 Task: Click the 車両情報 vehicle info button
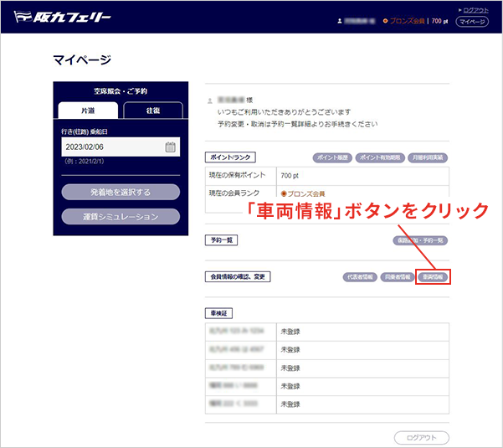coord(433,276)
